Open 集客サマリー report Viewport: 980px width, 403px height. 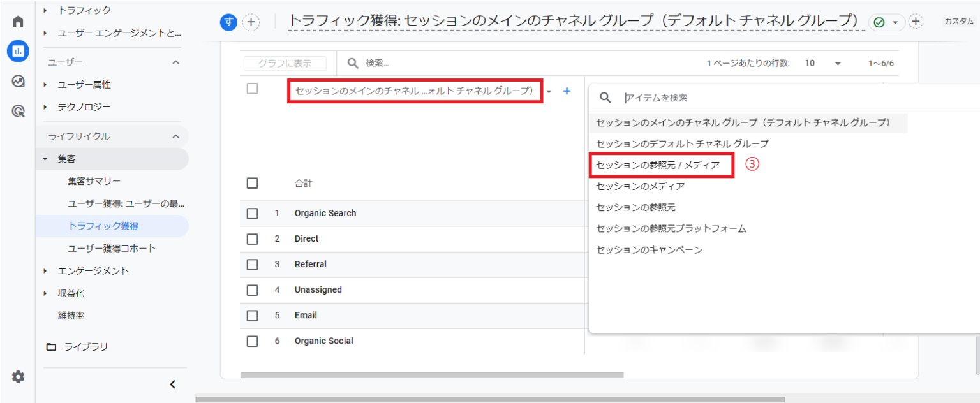(x=94, y=181)
